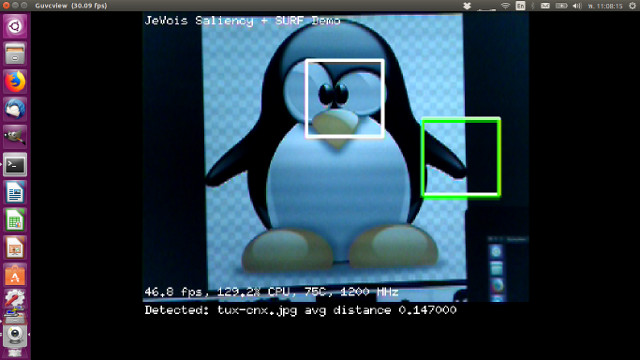Open the Files manager from dock
Screen dimensions: 640x360
tap(15, 54)
